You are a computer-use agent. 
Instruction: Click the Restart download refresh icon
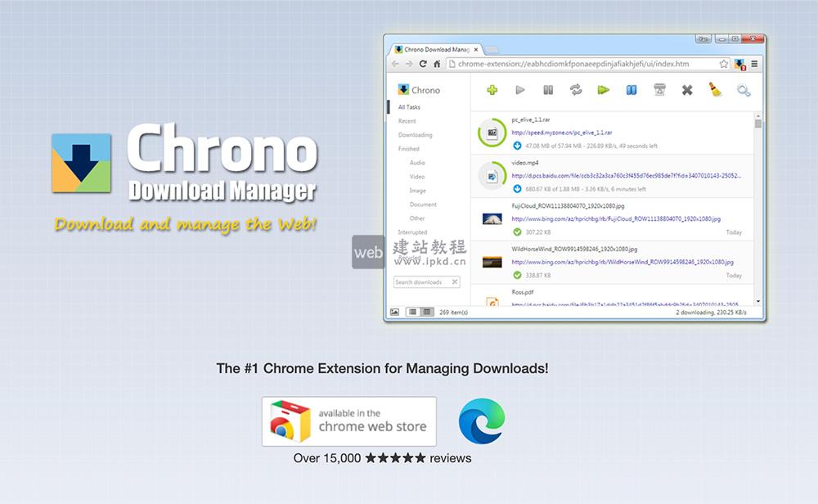coord(576,90)
